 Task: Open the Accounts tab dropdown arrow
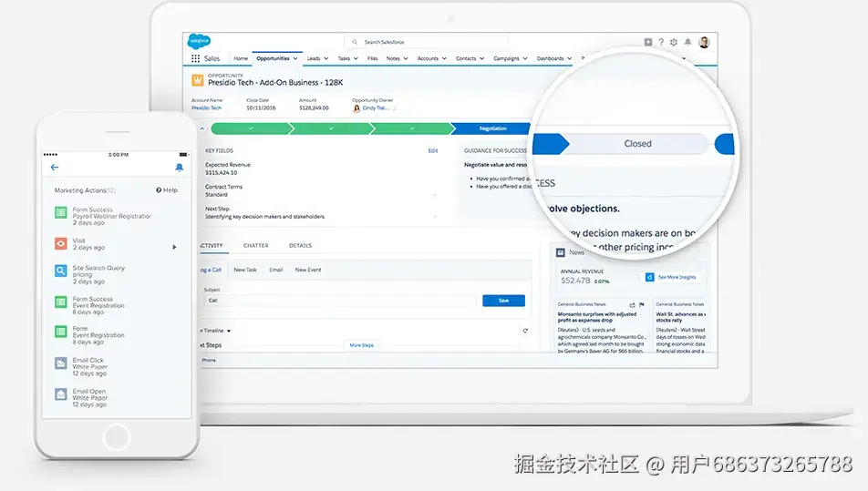(444, 58)
